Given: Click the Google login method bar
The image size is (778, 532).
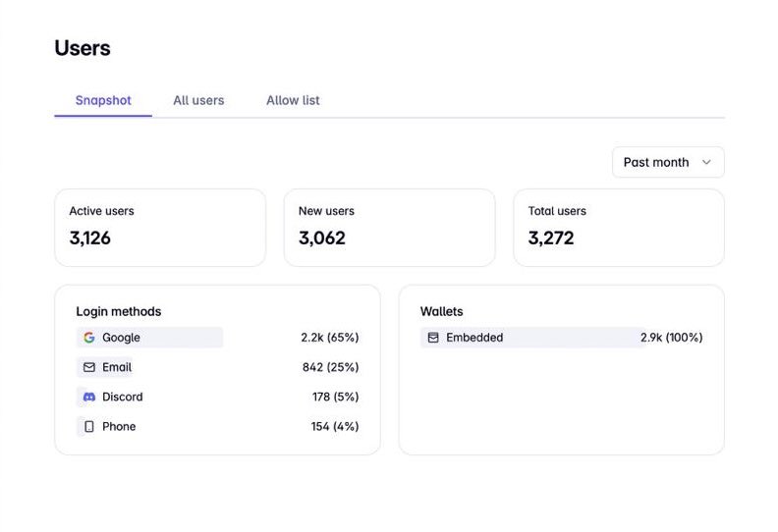Looking at the screenshot, I should click(x=150, y=338).
